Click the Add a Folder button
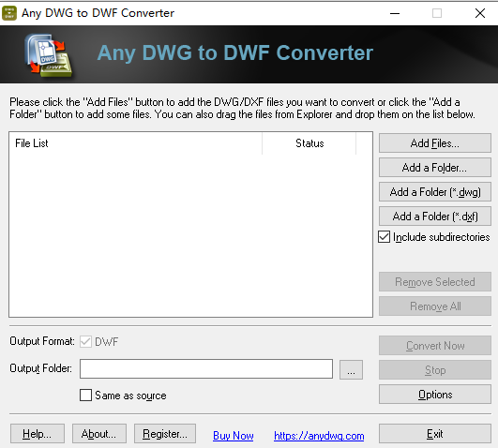Viewport: 498px width, 448px height. [435, 168]
